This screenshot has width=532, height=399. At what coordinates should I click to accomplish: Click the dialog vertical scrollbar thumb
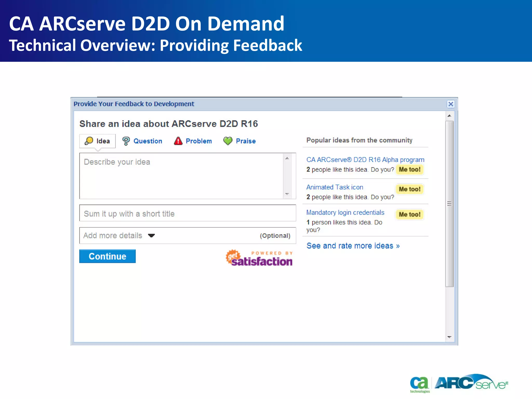(x=449, y=204)
